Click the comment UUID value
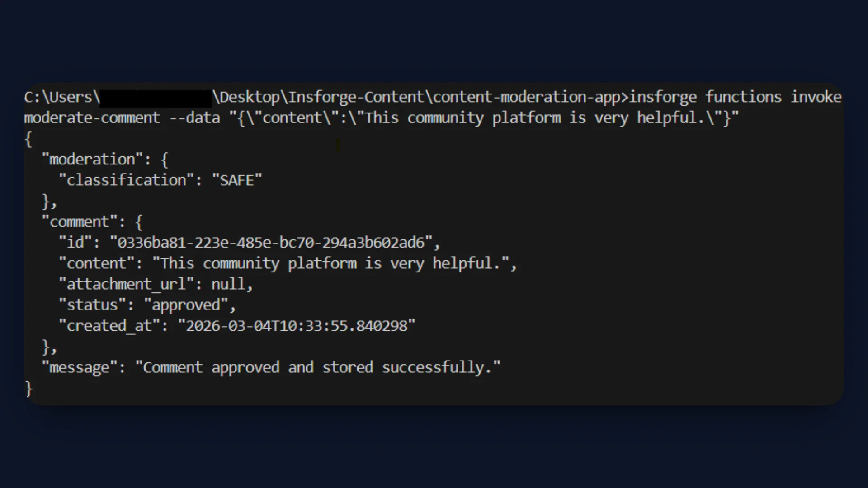This screenshot has width=868, height=488. (271, 243)
